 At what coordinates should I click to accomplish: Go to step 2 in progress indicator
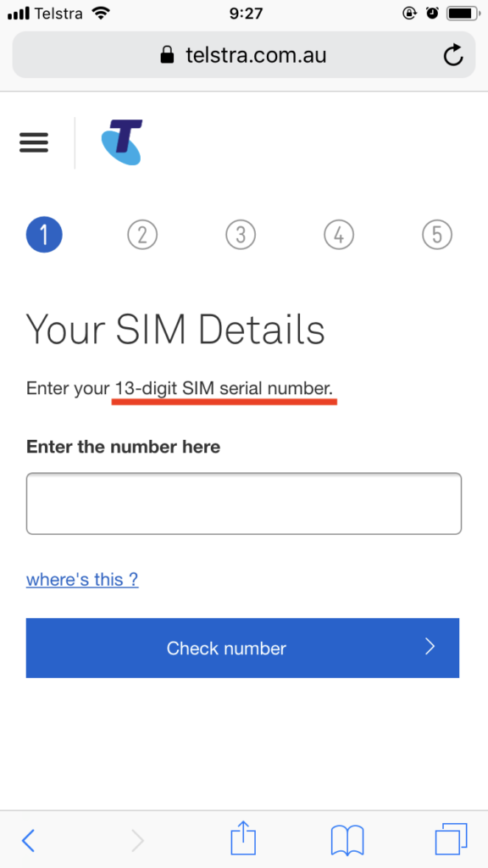142,235
